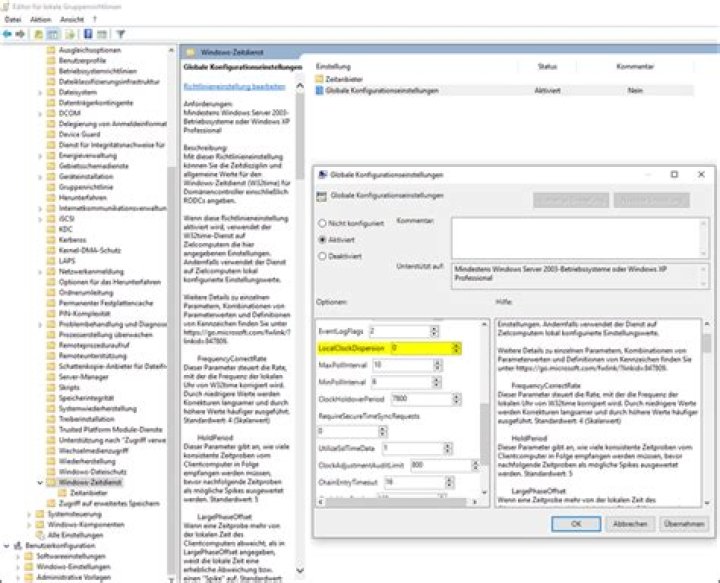Expand the iSCSI tree node
Image resolution: width=720 pixels, height=583 pixels.
[40, 219]
